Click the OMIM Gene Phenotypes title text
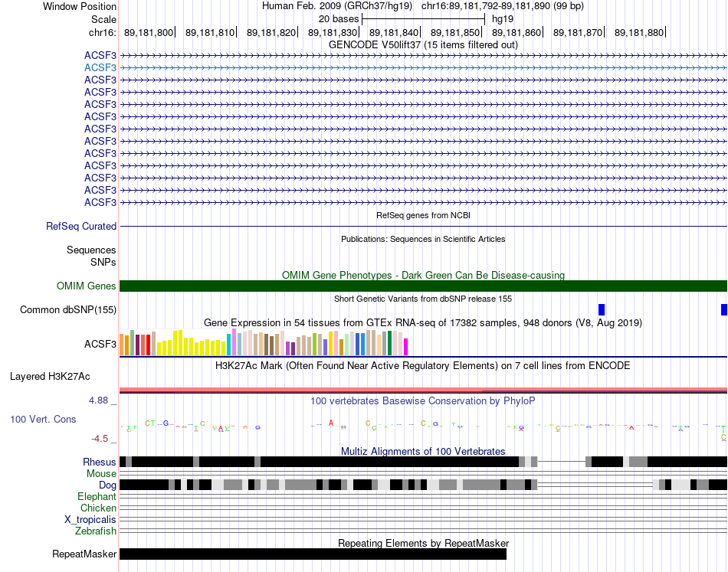The height and width of the screenshot is (572, 728). coord(423,275)
